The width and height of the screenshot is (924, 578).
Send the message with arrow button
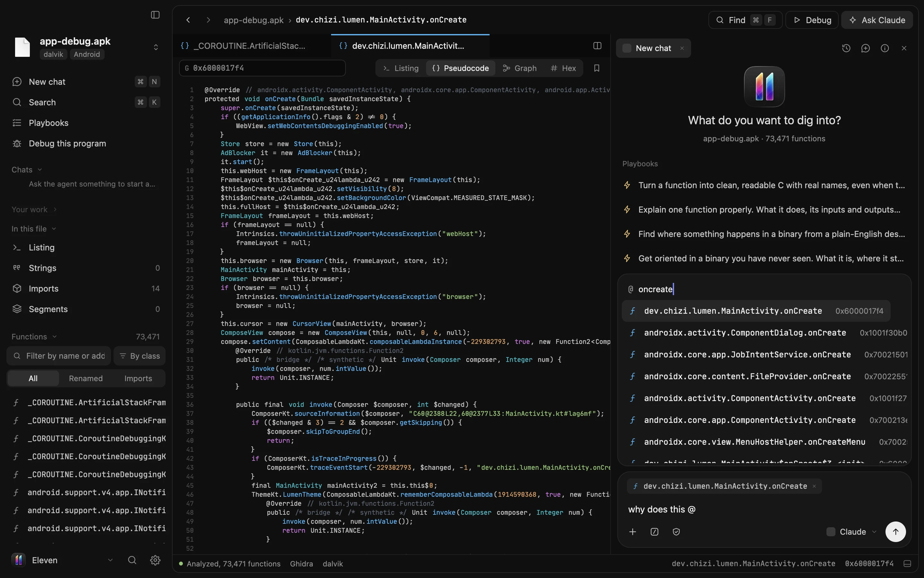[x=895, y=532]
